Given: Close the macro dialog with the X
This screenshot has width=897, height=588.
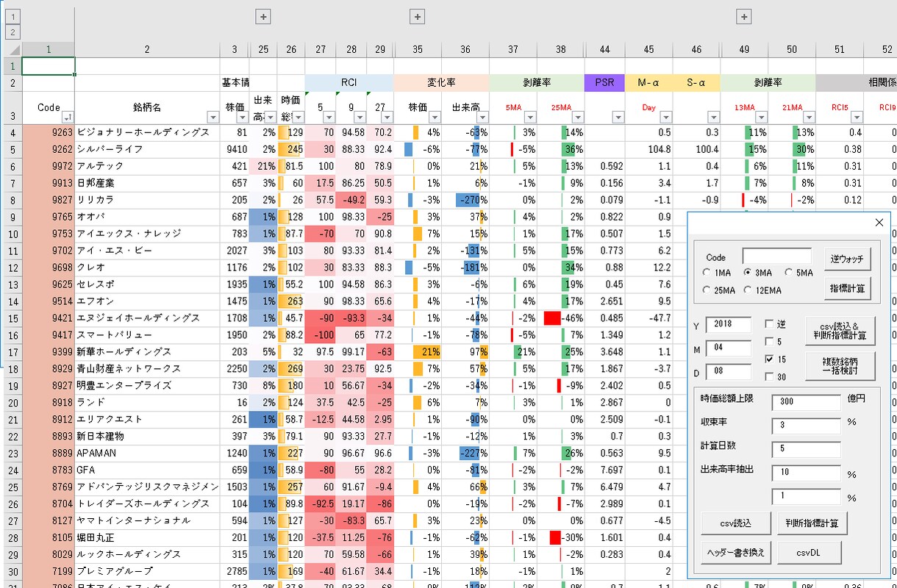Looking at the screenshot, I should tap(879, 222).
